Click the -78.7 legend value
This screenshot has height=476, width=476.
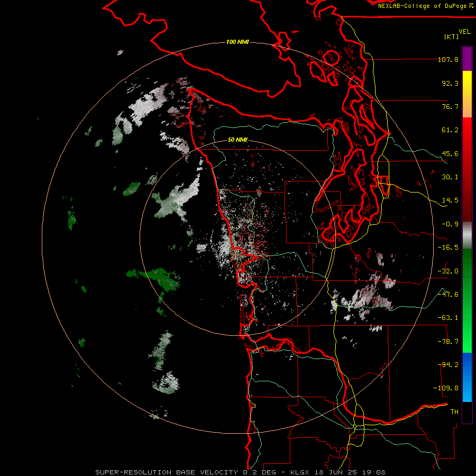pos(448,342)
